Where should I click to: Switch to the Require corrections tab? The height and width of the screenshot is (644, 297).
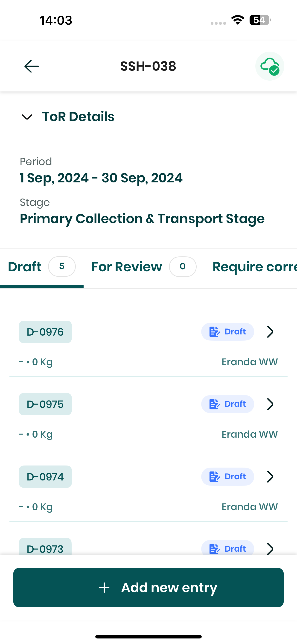coord(254,267)
